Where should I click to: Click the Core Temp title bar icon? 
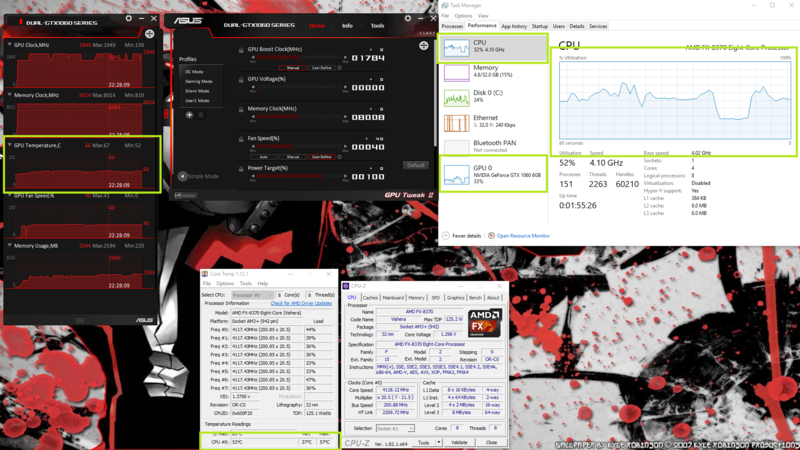point(205,274)
